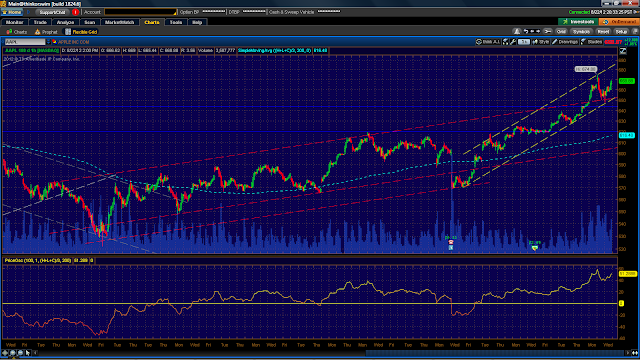Switch to the MarketWatch tab
The image size is (640, 360).
tap(119, 22)
